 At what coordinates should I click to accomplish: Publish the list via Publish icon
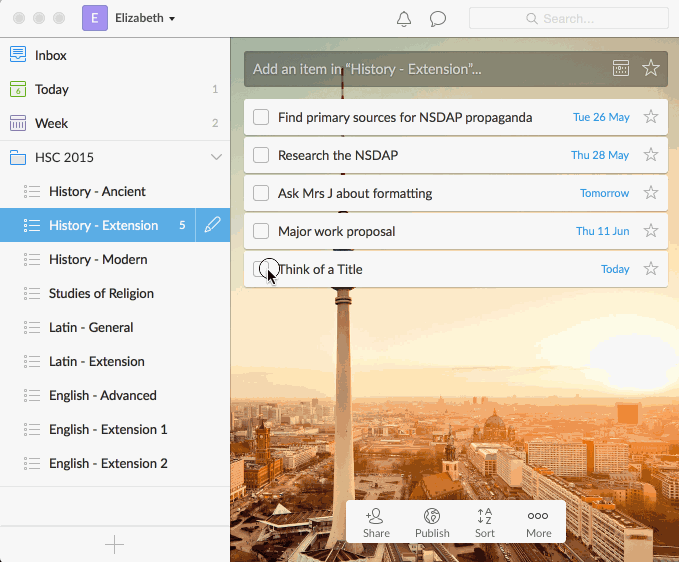tap(432, 522)
